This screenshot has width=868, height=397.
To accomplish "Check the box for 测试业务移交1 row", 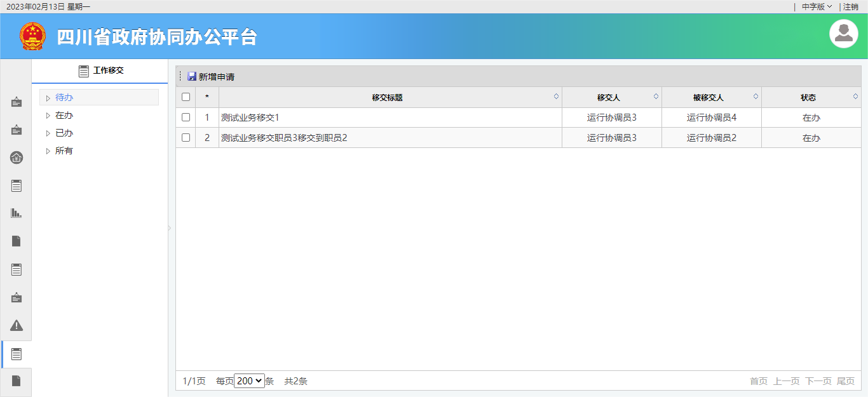I will click(186, 118).
